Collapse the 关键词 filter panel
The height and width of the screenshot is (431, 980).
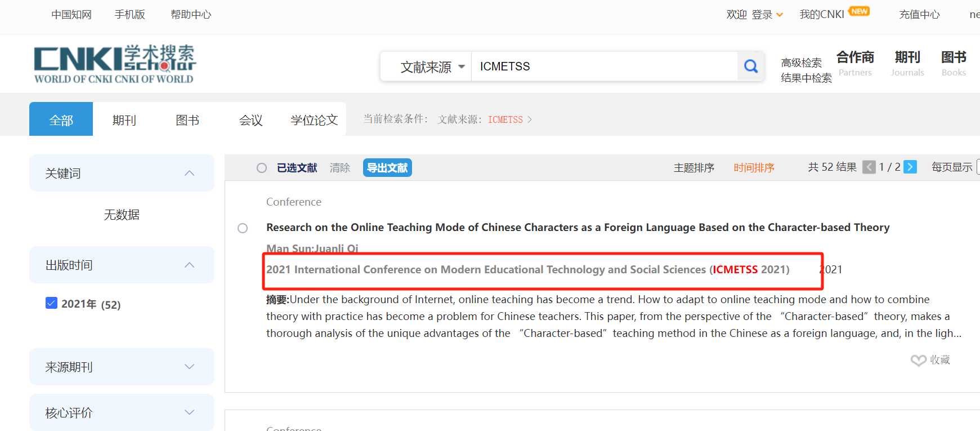click(190, 173)
